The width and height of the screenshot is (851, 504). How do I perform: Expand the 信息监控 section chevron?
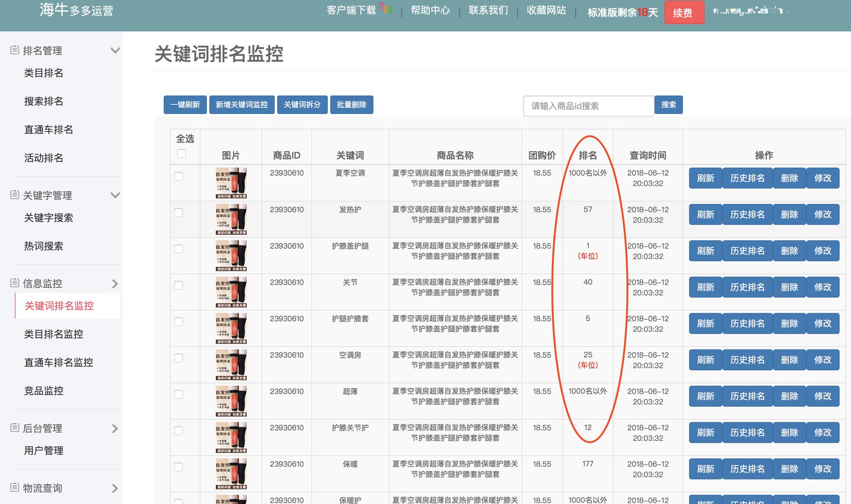coord(115,283)
